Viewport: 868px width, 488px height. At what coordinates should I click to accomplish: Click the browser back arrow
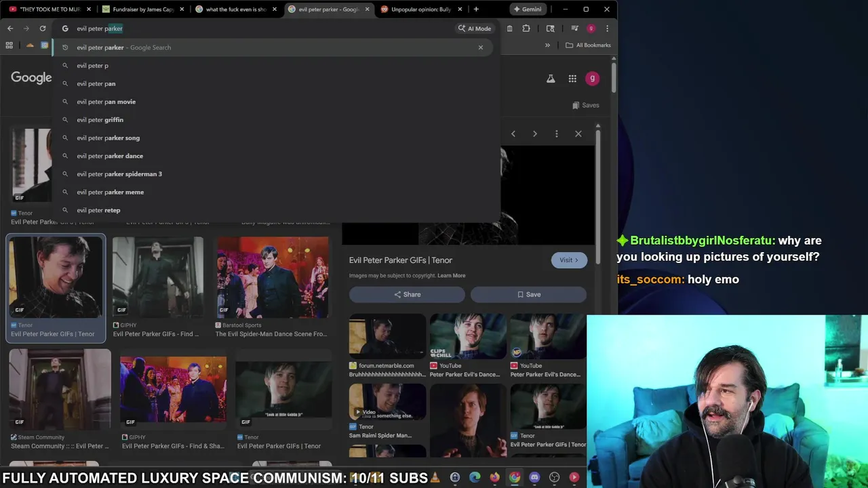(x=10, y=28)
